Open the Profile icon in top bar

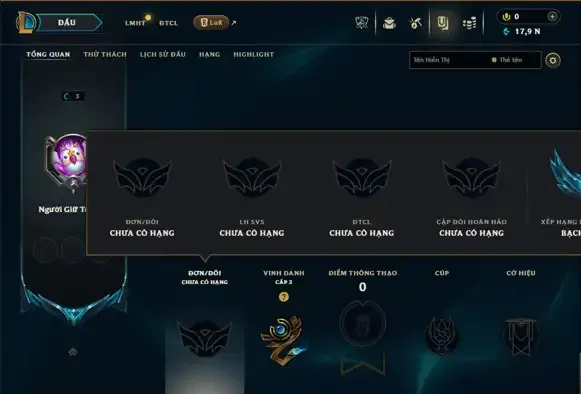point(389,23)
